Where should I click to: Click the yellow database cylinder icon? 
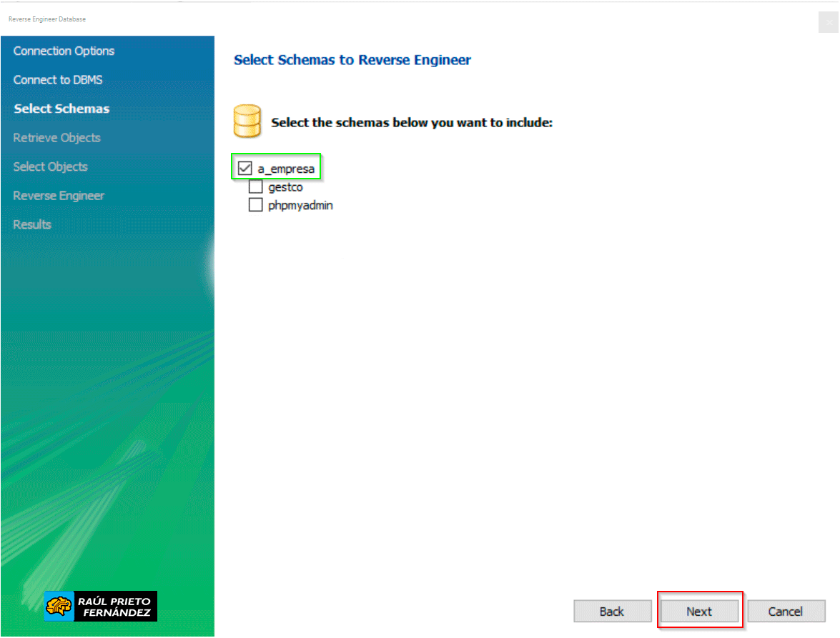pyautogui.click(x=247, y=121)
